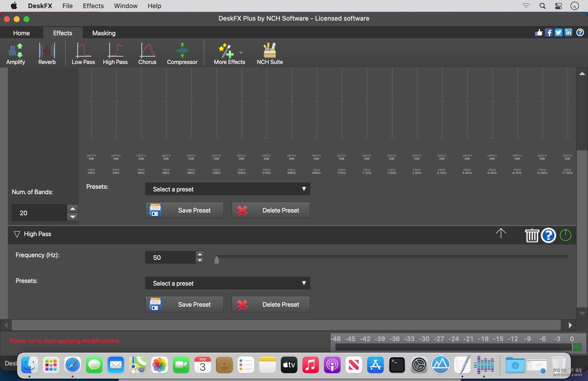Switch to the Masking tab

(104, 33)
